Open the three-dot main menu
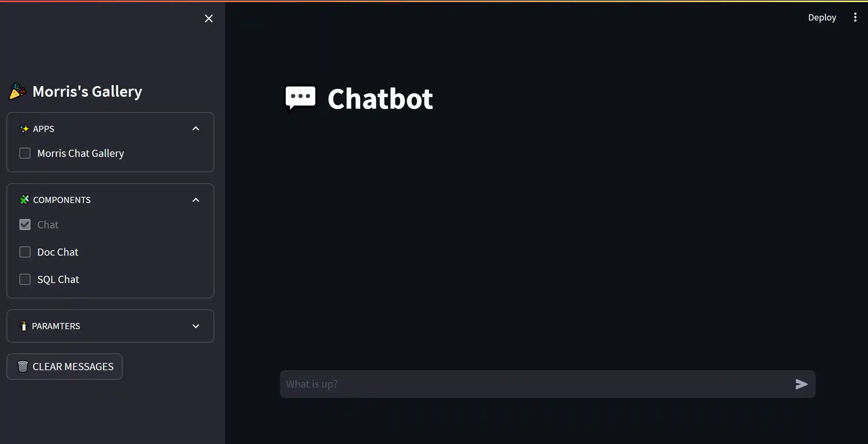Image resolution: width=868 pixels, height=444 pixels. pos(855,17)
